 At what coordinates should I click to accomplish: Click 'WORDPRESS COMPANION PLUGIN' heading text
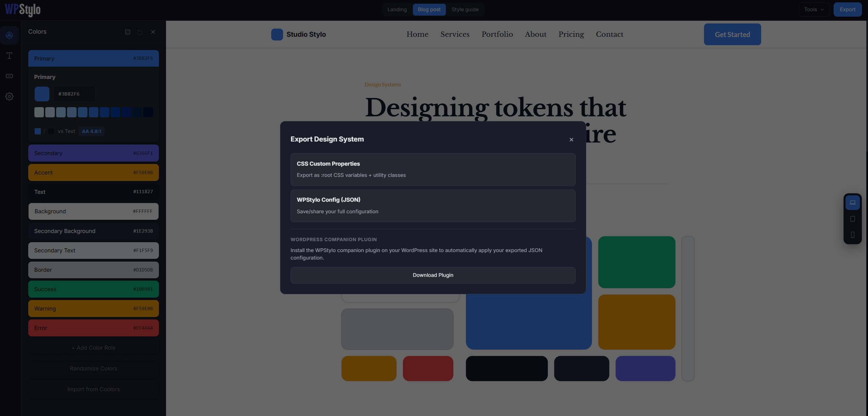[x=333, y=239]
